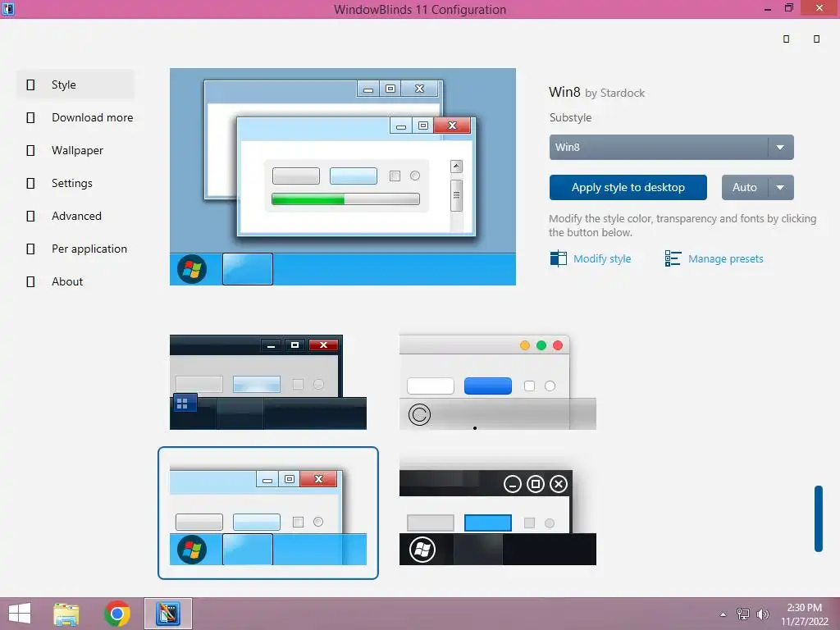Screen dimensions: 840x630
Task: Click icon beside Per application
Action: (30, 249)
